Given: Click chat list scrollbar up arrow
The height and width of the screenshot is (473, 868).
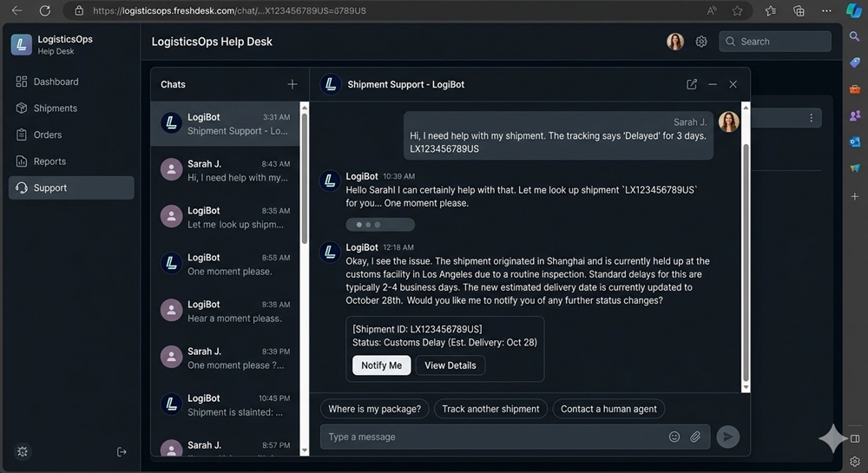Looking at the screenshot, I should click(305, 108).
